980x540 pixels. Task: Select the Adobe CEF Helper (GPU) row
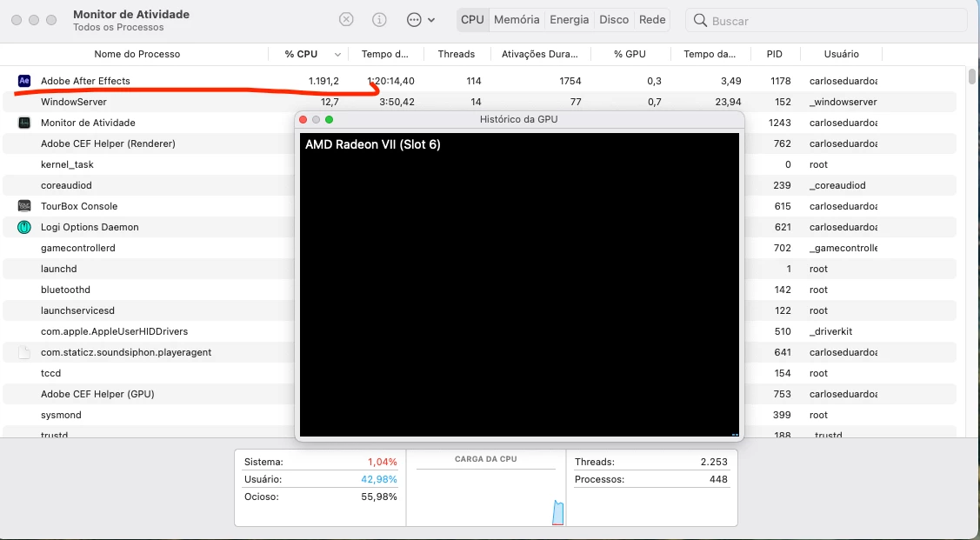pos(149,395)
